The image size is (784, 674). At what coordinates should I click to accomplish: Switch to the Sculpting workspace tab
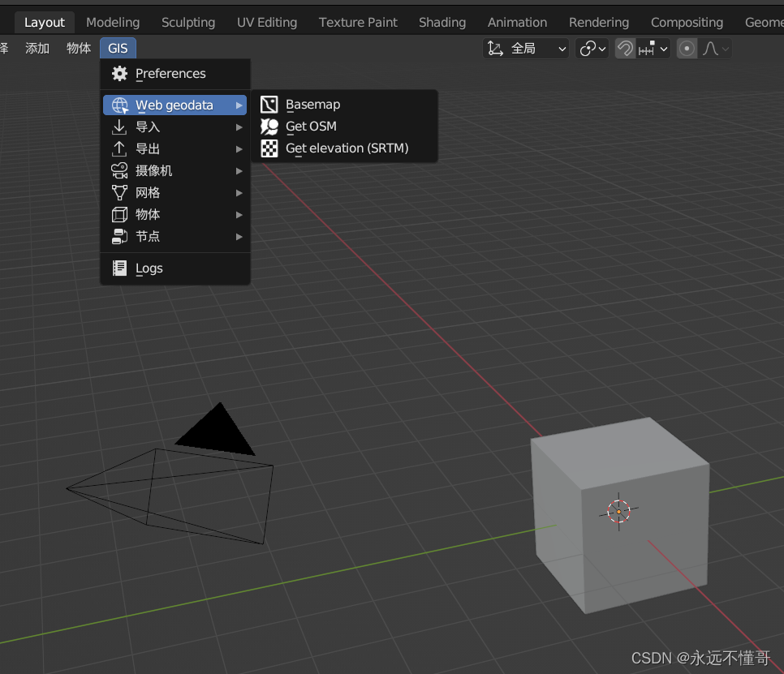pyautogui.click(x=188, y=23)
